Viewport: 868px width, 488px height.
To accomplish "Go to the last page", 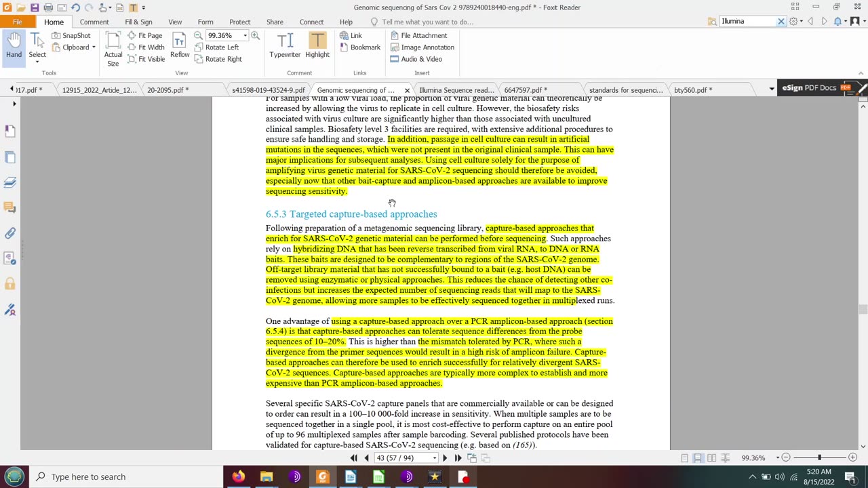I will click(458, 458).
